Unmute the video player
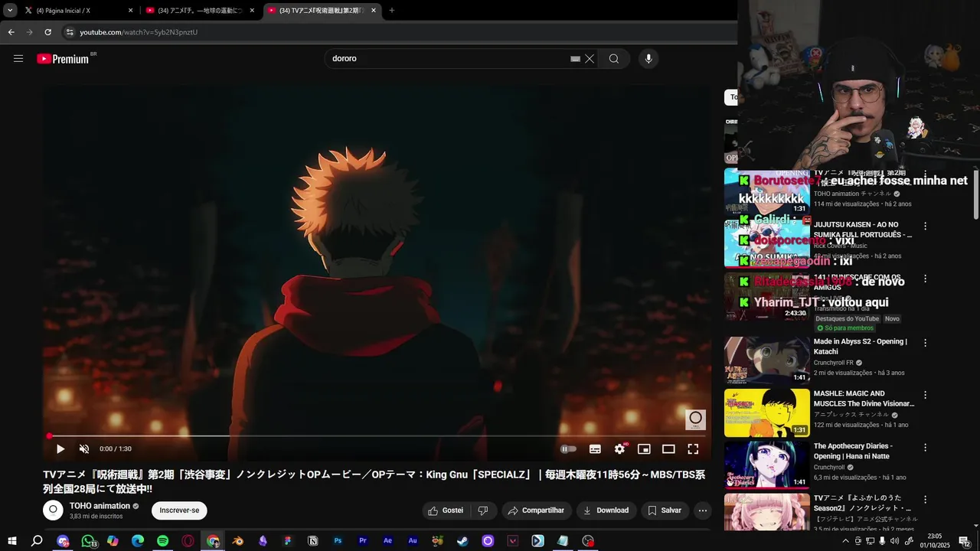The height and width of the screenshot is (551, 980). click(x=84, y=449)
